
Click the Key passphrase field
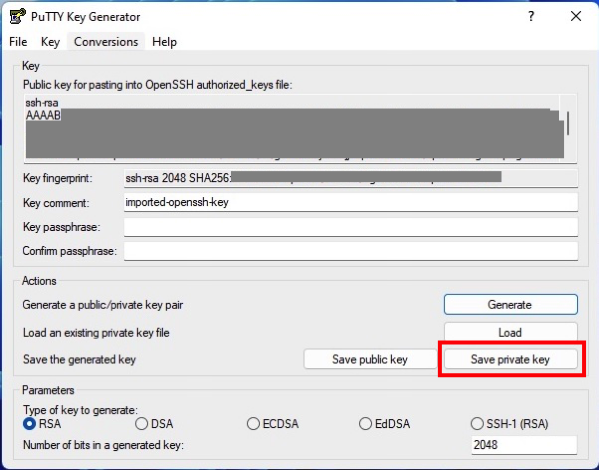[351, 227]
